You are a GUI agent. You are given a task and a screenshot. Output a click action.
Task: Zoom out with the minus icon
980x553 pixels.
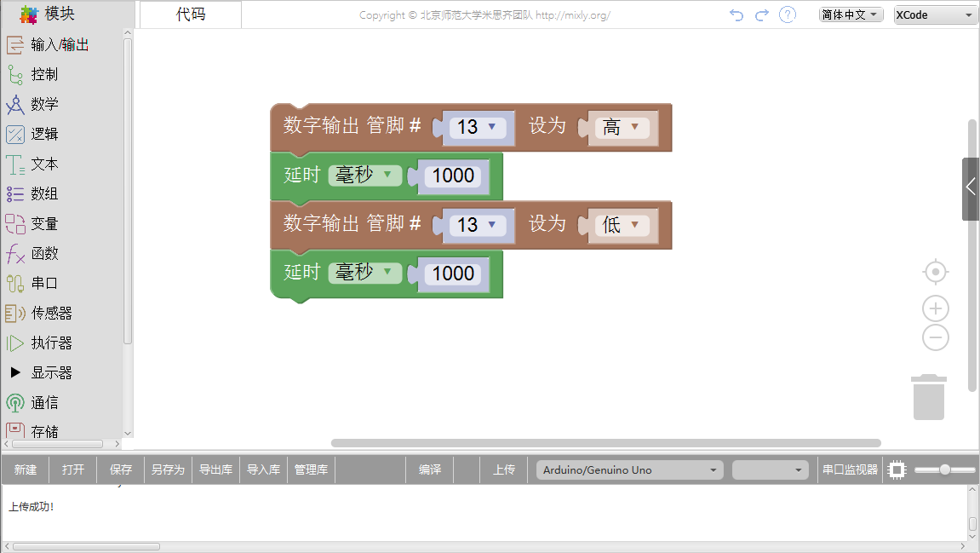pos(936,337)
